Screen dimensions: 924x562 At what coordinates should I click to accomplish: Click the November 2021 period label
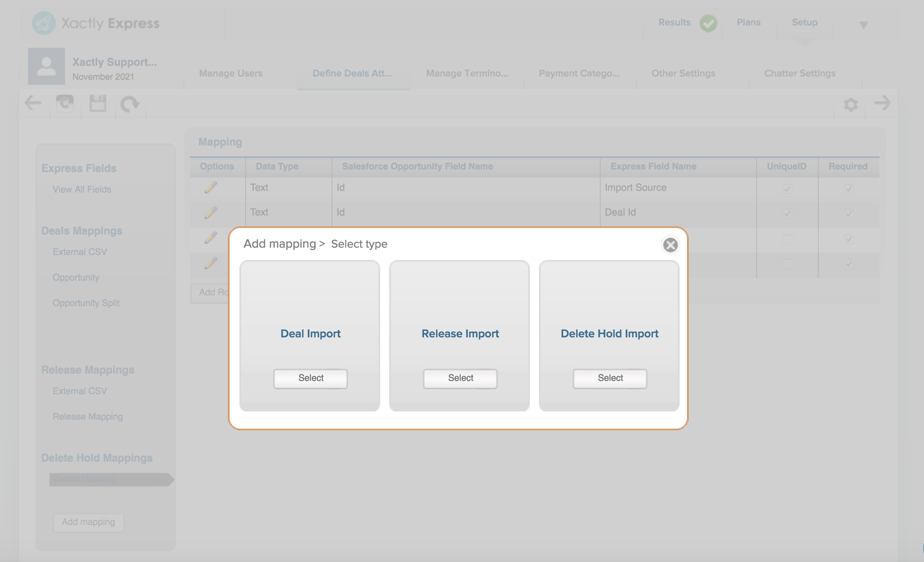[x=103, y=77]
